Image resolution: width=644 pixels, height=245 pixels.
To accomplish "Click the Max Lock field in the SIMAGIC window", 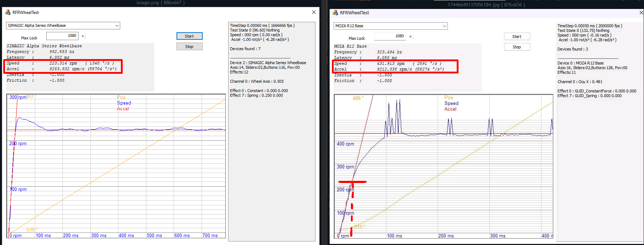I will coord(62,36).
